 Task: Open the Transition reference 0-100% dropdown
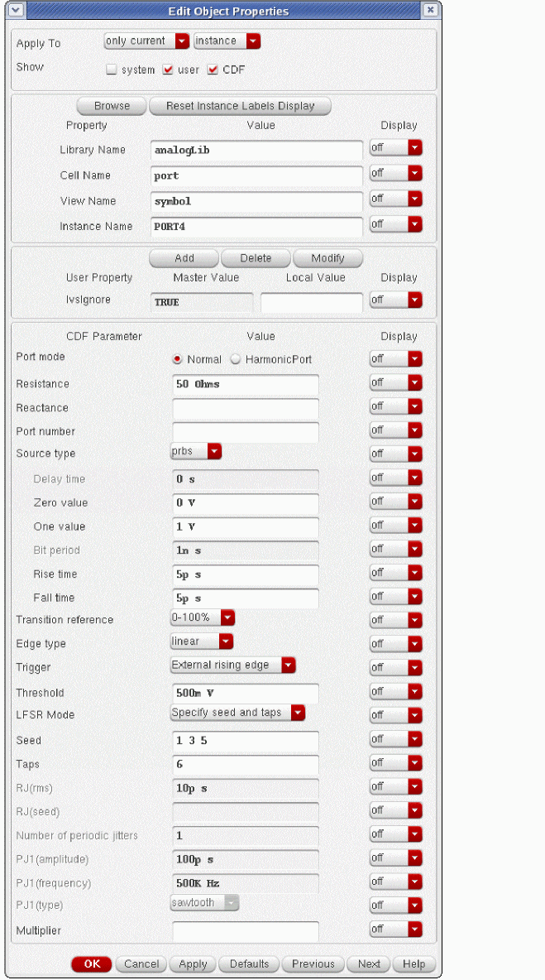[x=203, y=617]
